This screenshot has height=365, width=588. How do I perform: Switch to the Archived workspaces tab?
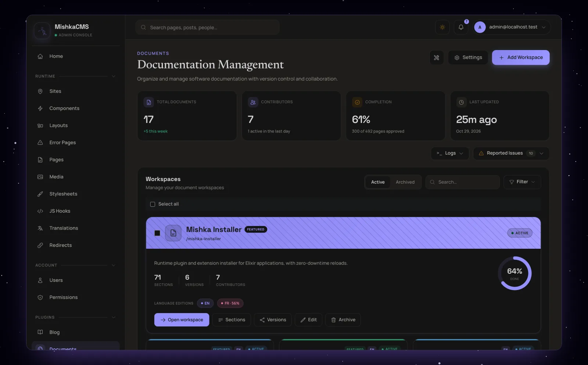[x=405, y=182]
